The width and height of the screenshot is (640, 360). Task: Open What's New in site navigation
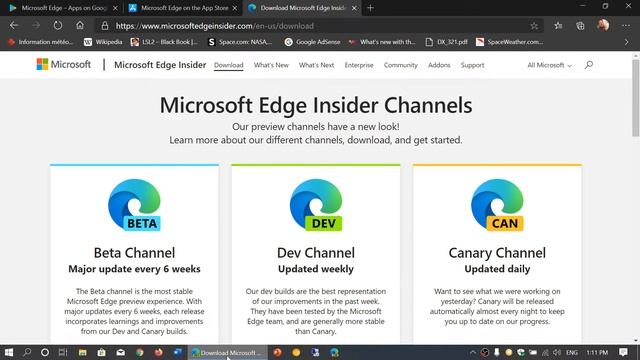[271, 65]
